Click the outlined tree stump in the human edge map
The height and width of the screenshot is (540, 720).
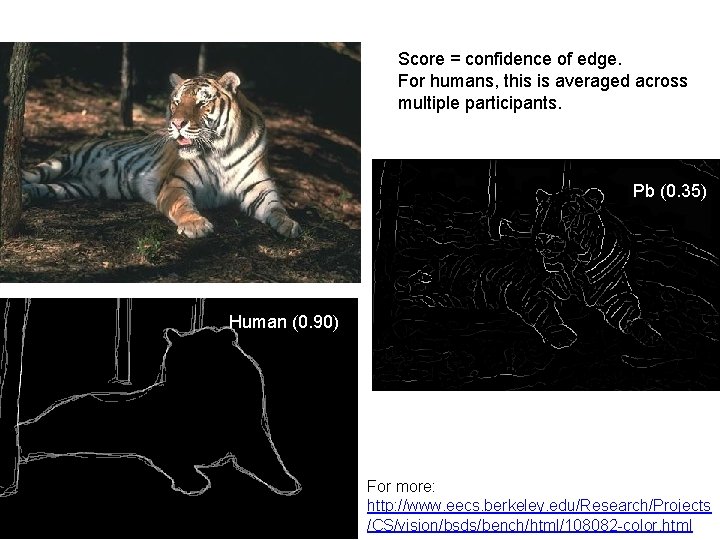pyautogui.click(x=122, y=341)
